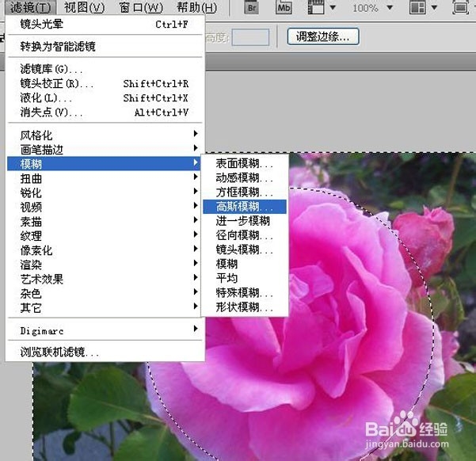Open the arrange documents dropdown arrow
Viewport: 476px width, 461px height.
(434, 8)
